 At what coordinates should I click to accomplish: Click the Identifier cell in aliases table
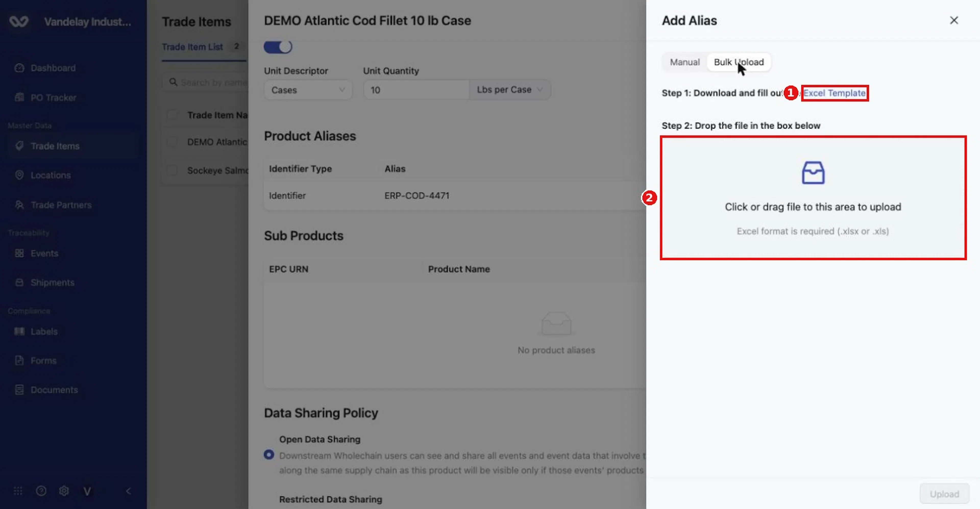[287, 195]
